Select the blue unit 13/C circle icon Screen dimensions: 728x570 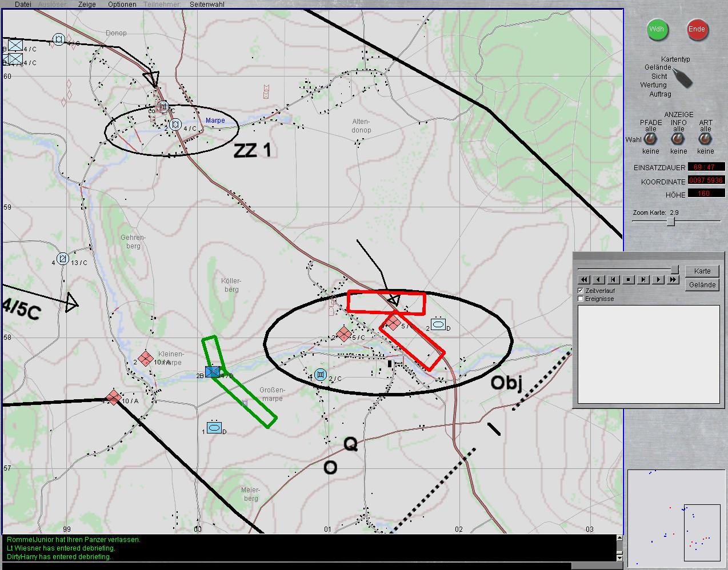click(x=63, y=259)
